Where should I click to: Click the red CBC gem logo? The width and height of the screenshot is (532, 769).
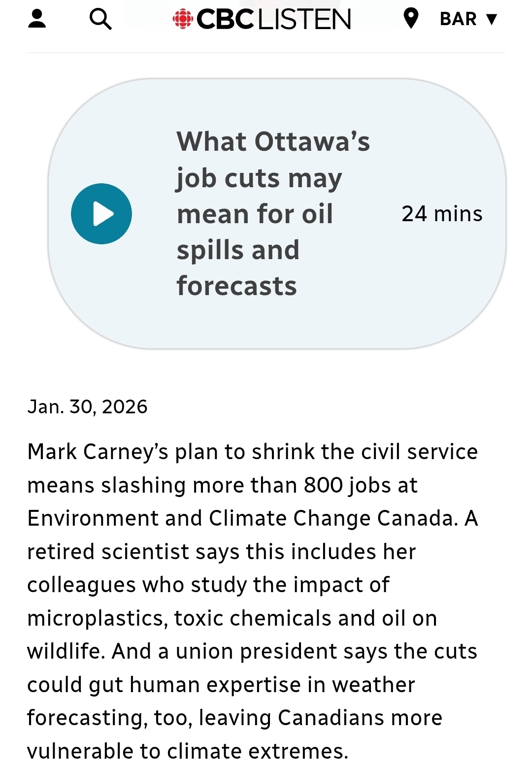tap(182, 19)
